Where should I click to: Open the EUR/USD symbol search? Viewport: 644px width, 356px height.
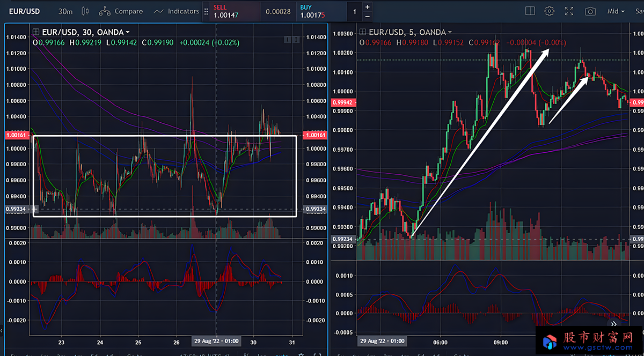click(x=25, y=11)
